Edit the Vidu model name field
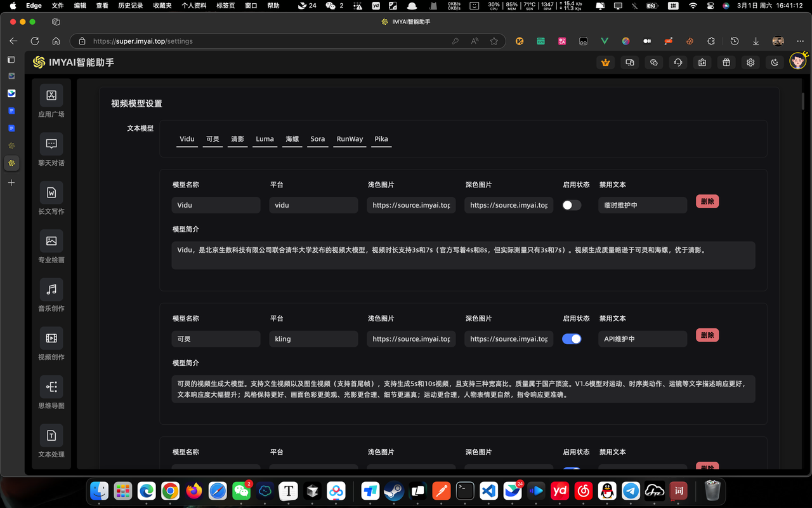 pyautogui.click(x=216, y=205)
